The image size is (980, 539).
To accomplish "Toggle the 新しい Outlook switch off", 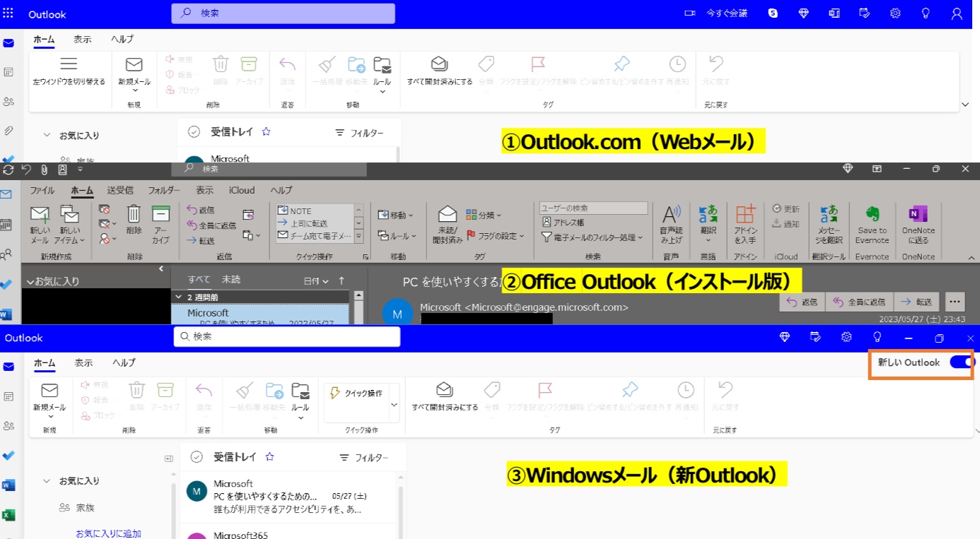I will pyautogui.click(x=962, y=362).
